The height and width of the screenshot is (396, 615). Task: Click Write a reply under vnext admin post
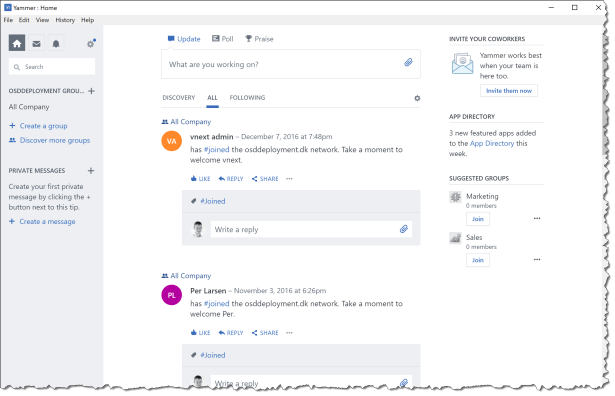311,229
